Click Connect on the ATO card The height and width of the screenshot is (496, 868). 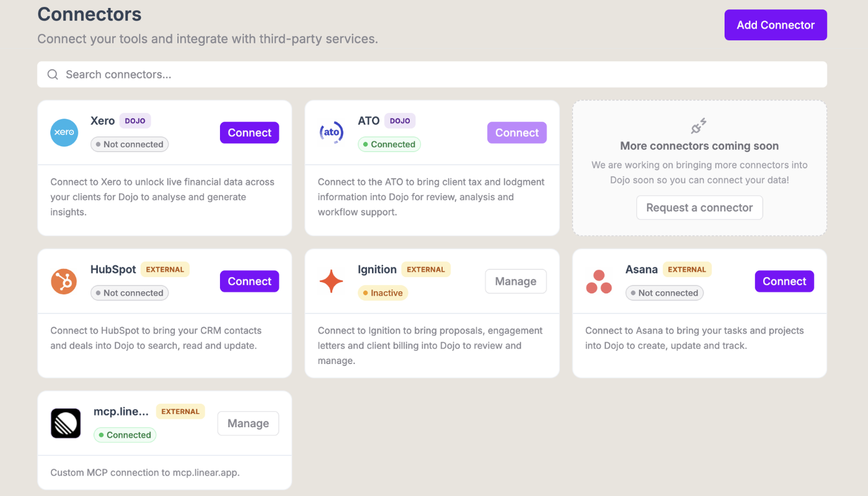[x=517, y=133]
